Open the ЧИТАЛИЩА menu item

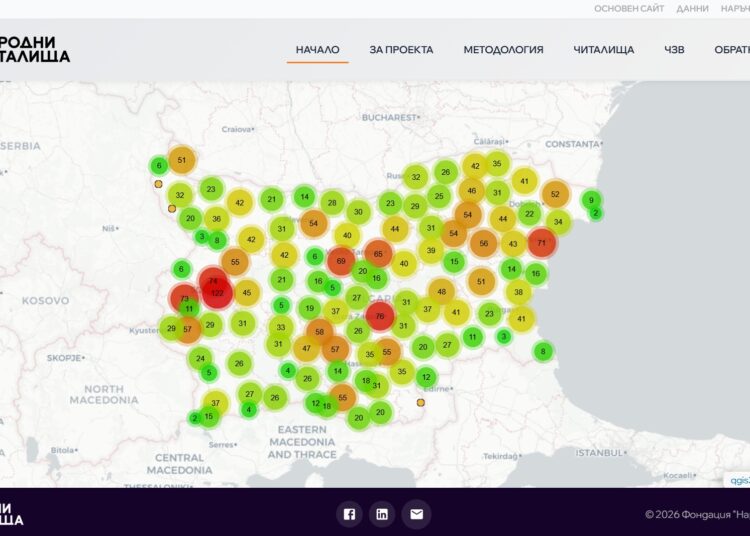(604, 50)
